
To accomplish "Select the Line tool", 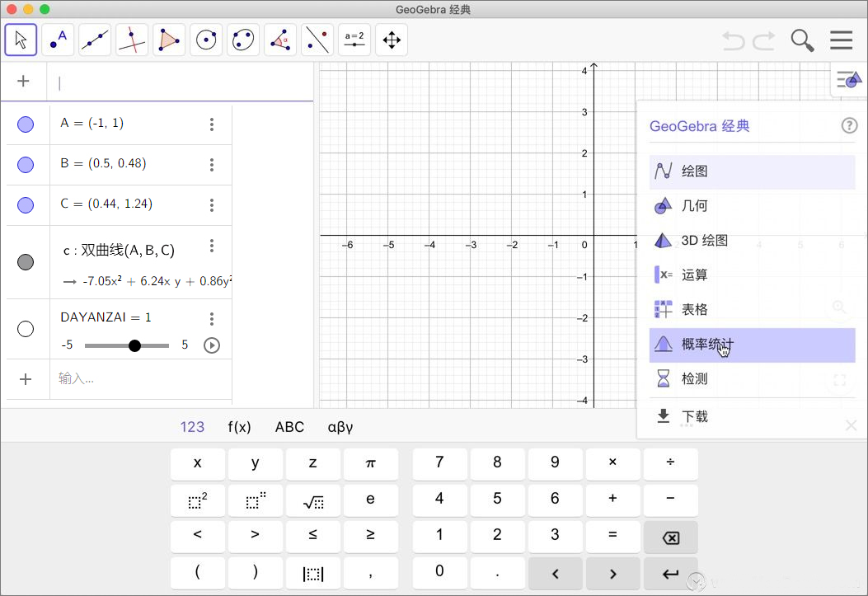I will (x=95, y=39).
